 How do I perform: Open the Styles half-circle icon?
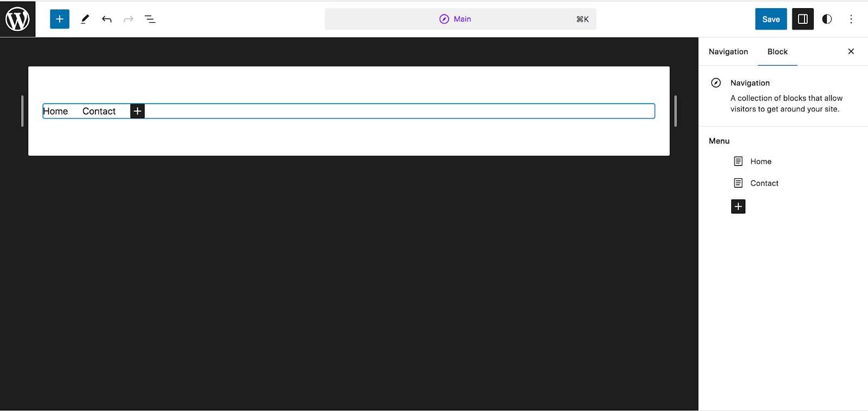827,19
